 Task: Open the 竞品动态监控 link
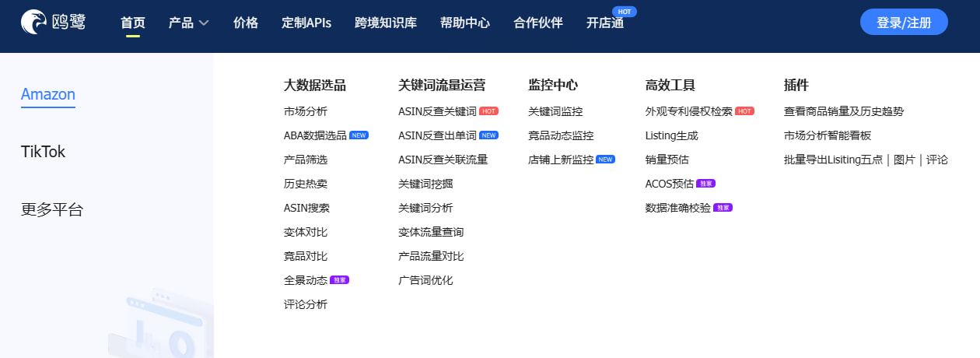coord(561,135)
